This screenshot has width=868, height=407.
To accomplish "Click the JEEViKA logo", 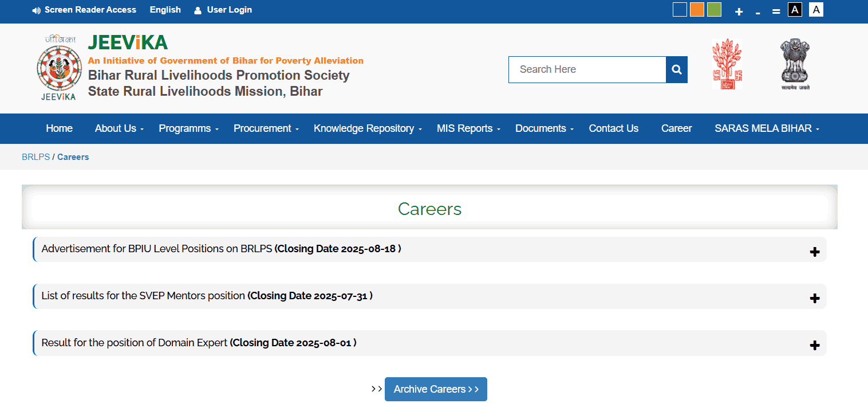I will pos(59,67).
